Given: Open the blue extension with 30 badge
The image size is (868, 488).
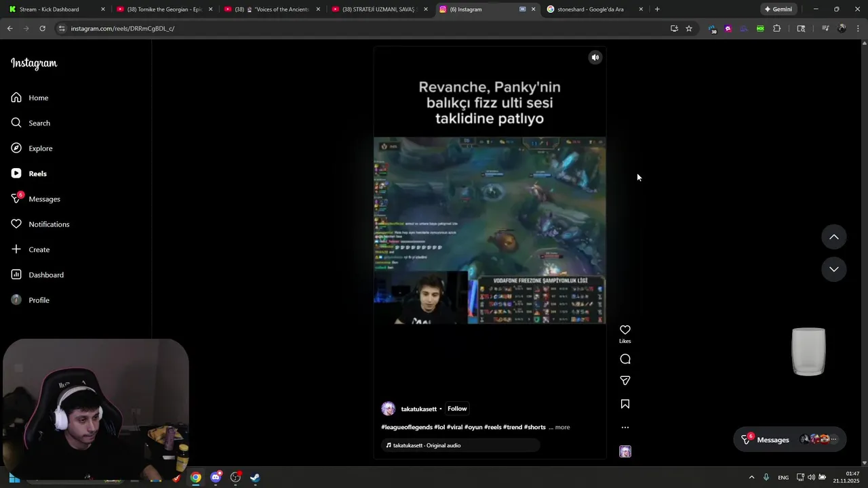Looking at the screenshot, I should [711, 29].
